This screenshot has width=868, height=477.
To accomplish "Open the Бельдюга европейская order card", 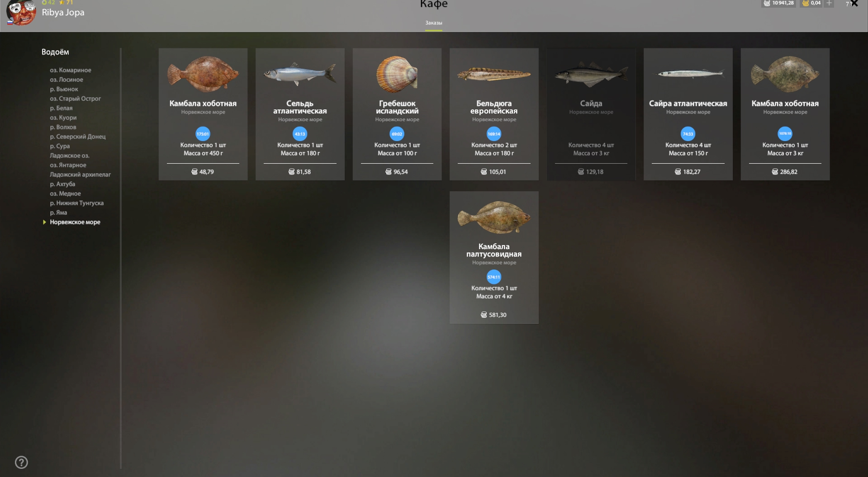I will (494, 114).
